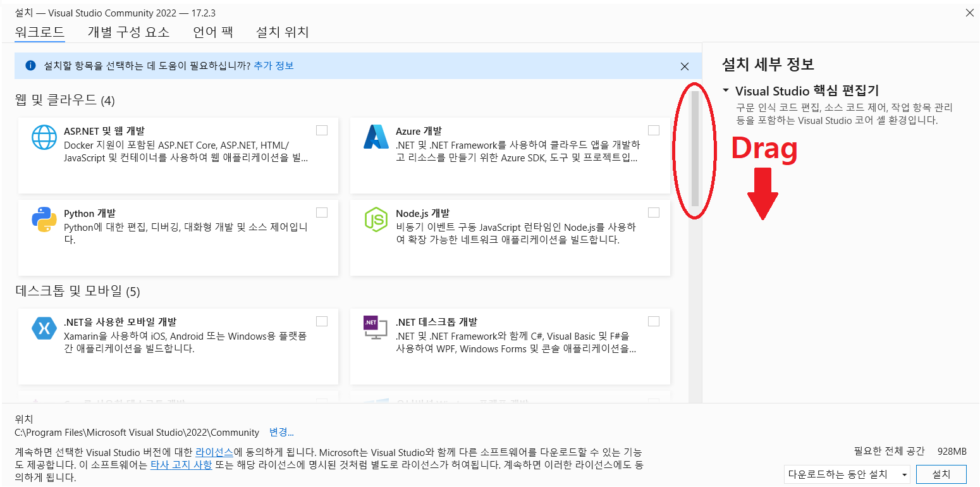Open the 추가 정보 link
The image size is (980, 487).
click(274, 66)
